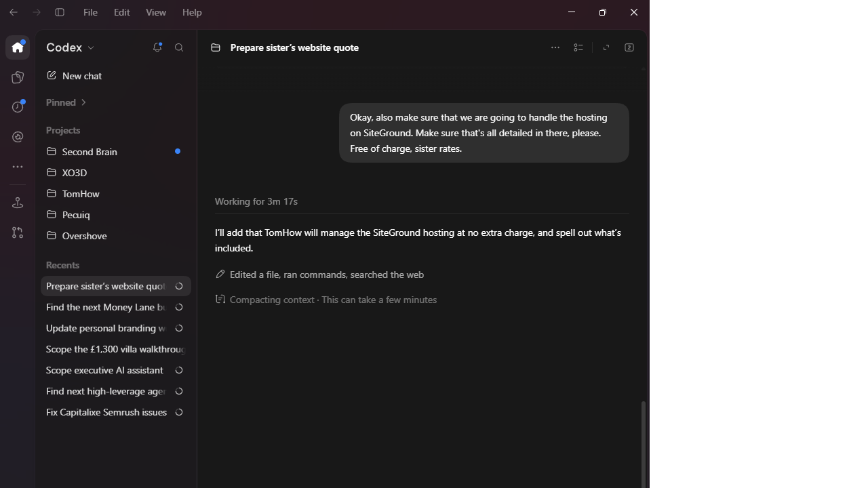The height and width of the screenshot is (488, 868).
Task: Open the Codex dropdown chevron
Action: [x=91, y=48]
